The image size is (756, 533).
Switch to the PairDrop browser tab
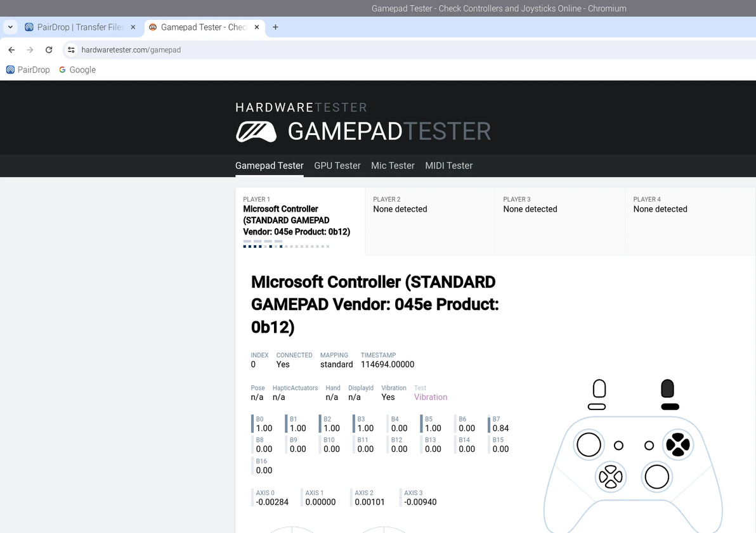(x=76, y=27)
